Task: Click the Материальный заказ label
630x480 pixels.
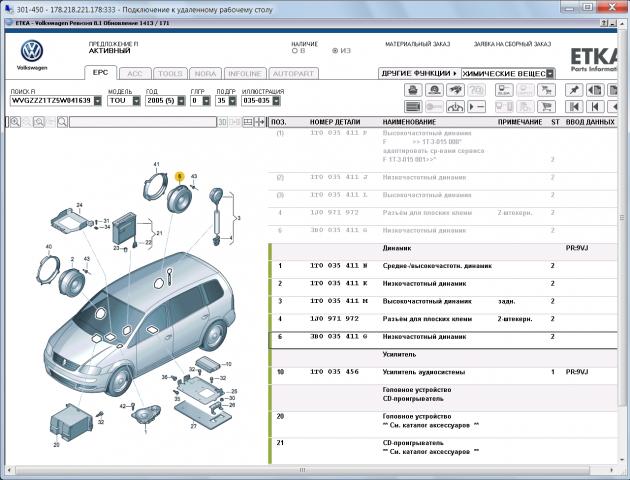Action: (x=417, y=44)
